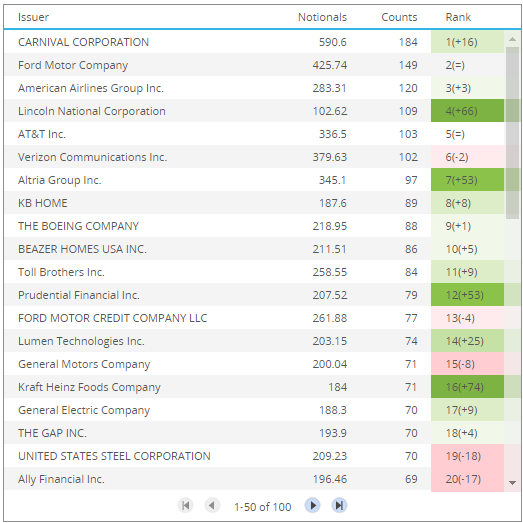
Task: Click notional value 590.6
Action: [333, 42]
